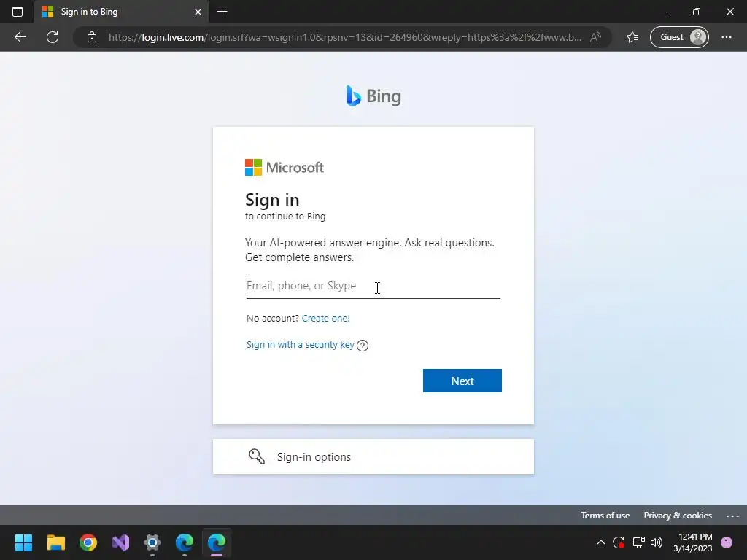Focus the Email, phone, or Skype field
The image size is (747, 560).
373,286
